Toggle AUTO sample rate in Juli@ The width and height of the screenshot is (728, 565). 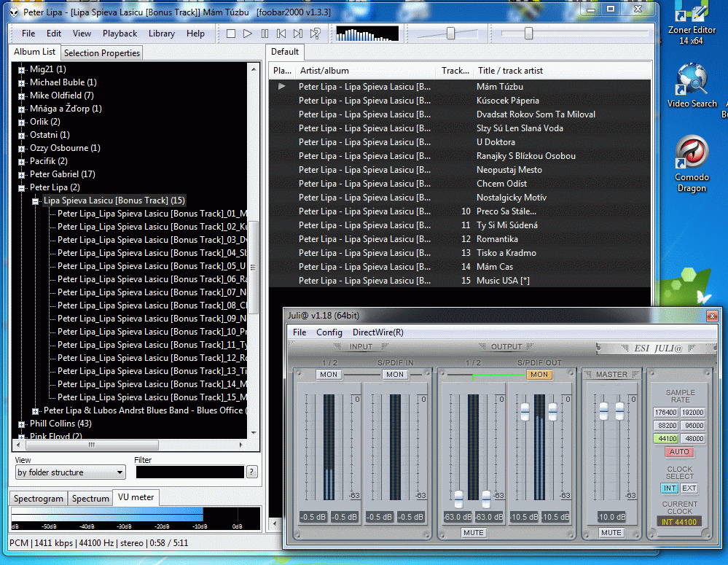[x=679, y=451]
